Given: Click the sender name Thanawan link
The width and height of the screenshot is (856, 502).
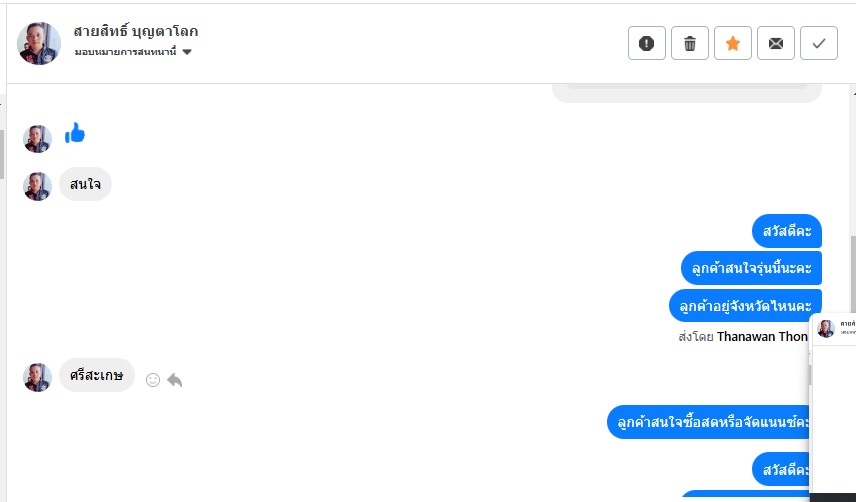Looking at the screenshot, I should (762, 337).
